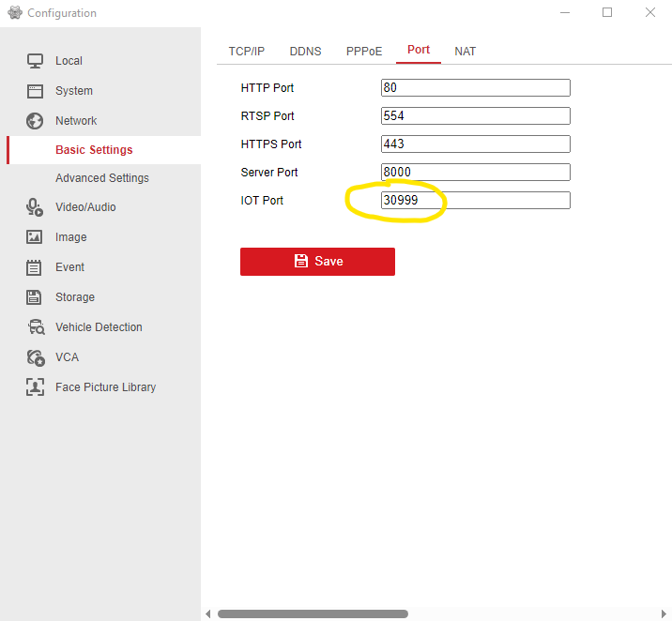672x621 pixels.
Task: Select Basic Settings in the sidebar
Action: 94,150
